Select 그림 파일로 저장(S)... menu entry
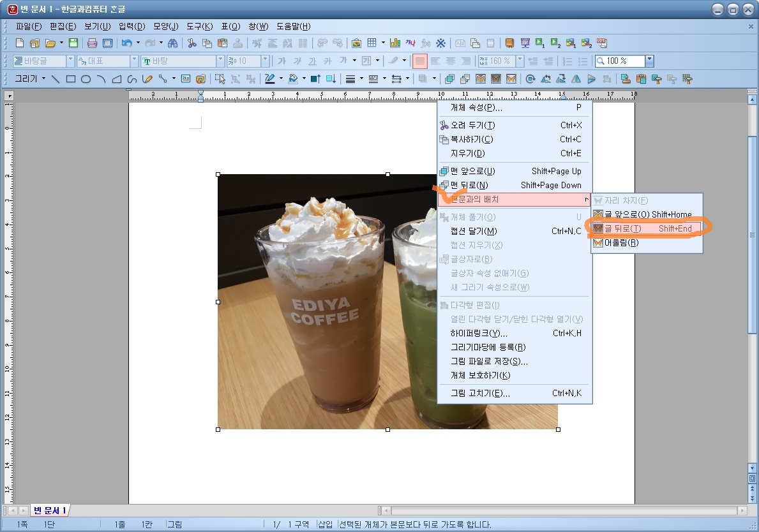This screenshot has width=759, height=532. [x=515, y=361]
